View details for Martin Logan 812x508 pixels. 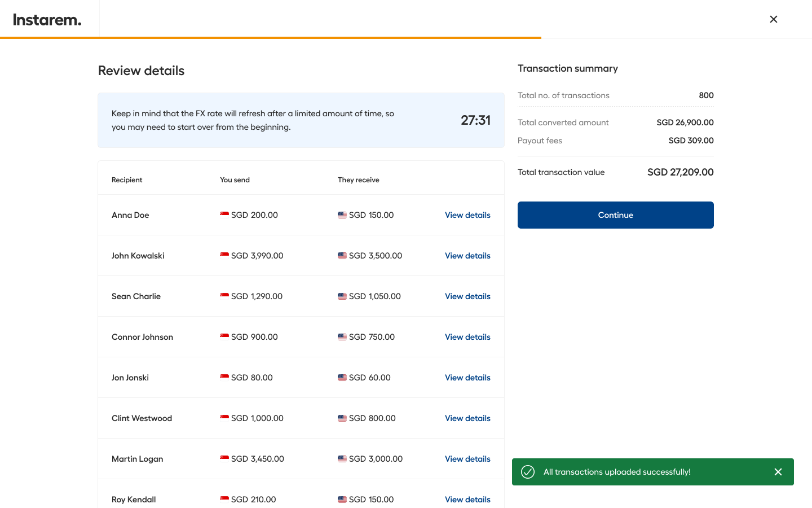tap(467, 459)
